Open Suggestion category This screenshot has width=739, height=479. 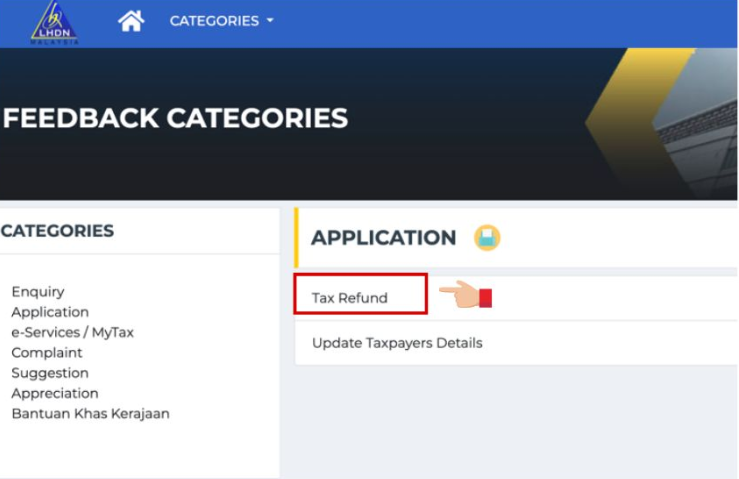coord(50,373)
